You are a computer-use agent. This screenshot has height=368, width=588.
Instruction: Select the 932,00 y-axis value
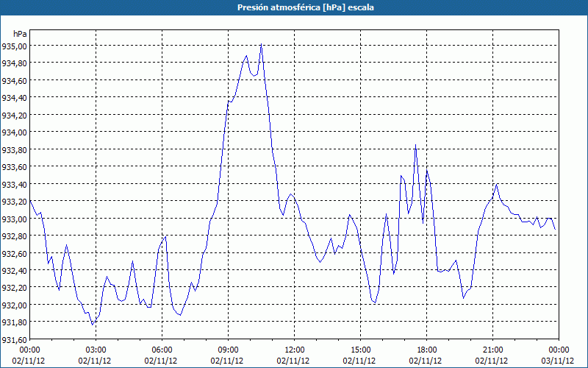[x=14, y=305]
